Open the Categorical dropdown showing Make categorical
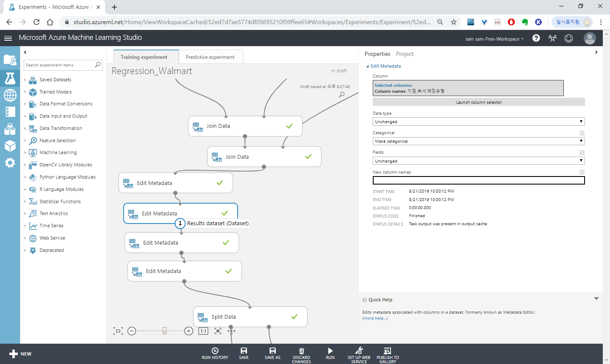Image resolution: width=610 pixels, height=364 pixels. [479, 141]
